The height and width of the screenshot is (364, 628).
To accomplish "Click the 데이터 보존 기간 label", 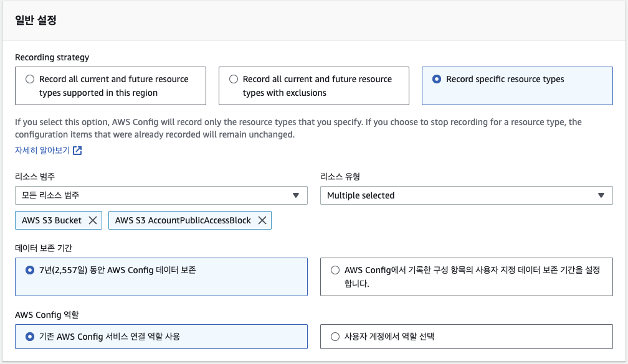I will coord(44,248).
